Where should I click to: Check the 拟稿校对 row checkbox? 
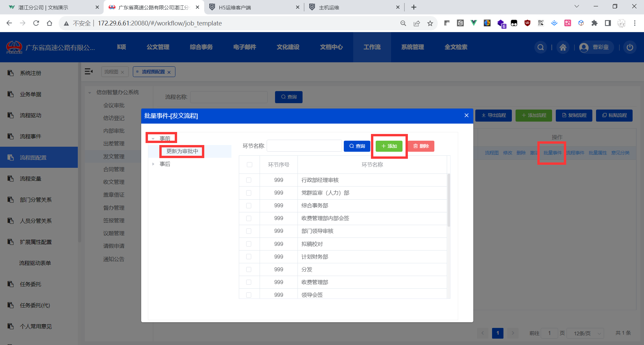tap(249, 244)
